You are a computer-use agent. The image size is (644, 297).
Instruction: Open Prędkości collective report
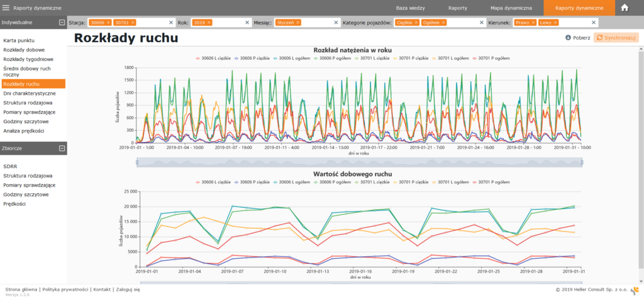click(14, 204)
